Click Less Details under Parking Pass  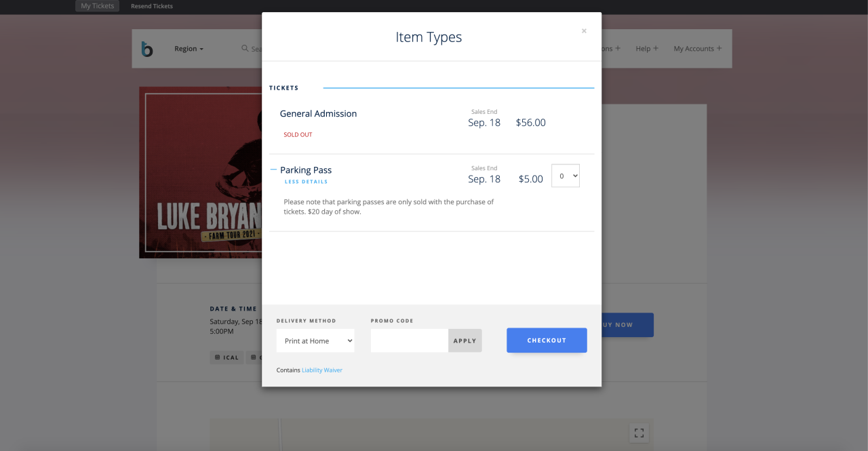point(306,182)
